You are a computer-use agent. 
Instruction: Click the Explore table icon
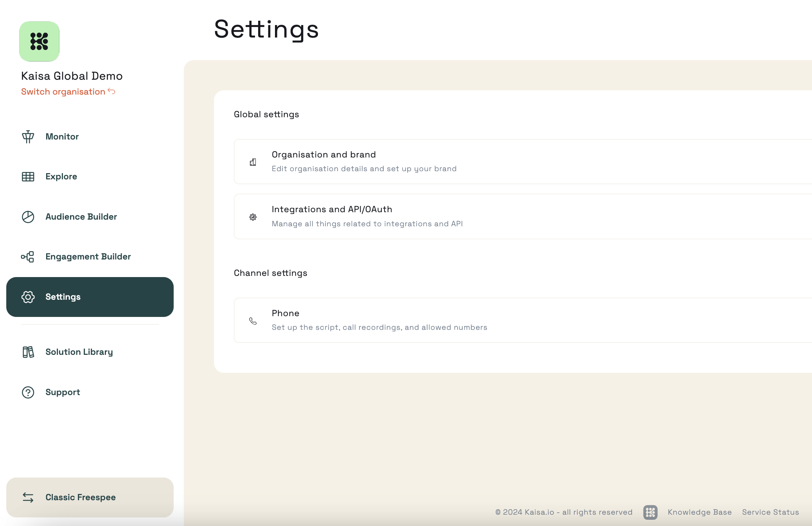28,177
